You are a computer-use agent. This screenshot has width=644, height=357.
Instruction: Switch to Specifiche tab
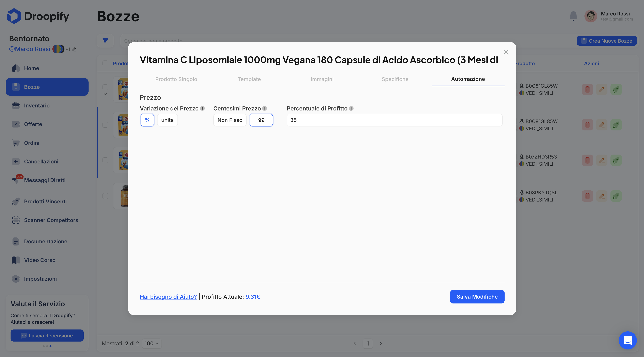coord(395,79)
